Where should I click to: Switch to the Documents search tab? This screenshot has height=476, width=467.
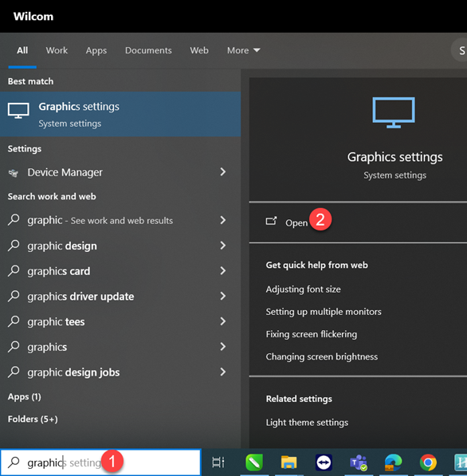[x=148, y=50]
